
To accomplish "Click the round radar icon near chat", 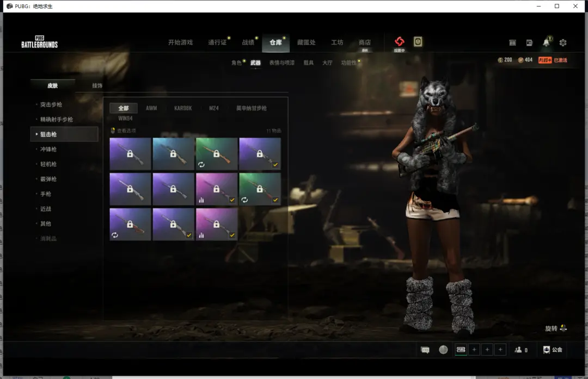I will pyautogui.click(x=443, y=350).
